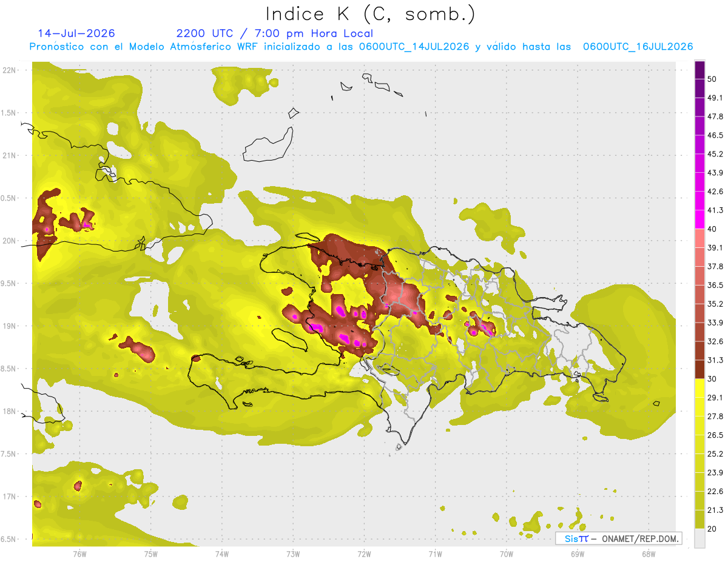Screen dimensions: 728x562
Task: Pick the gray swatch below 20
Action: (x=699, y=538)
